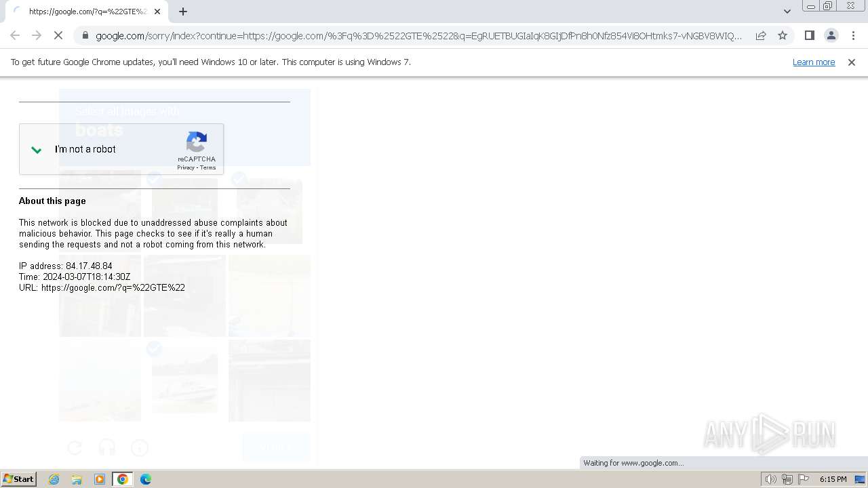This screenshot has width=868, height=488.
Task: Open Windows Explorer folder from taskbar
Action: 77,479
